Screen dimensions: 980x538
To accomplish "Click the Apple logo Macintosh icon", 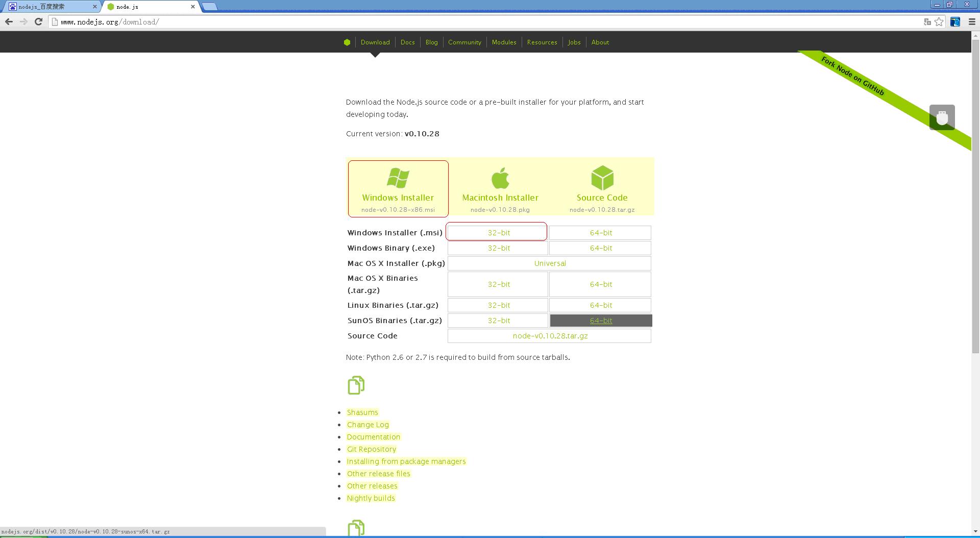I will coord(500,178).
